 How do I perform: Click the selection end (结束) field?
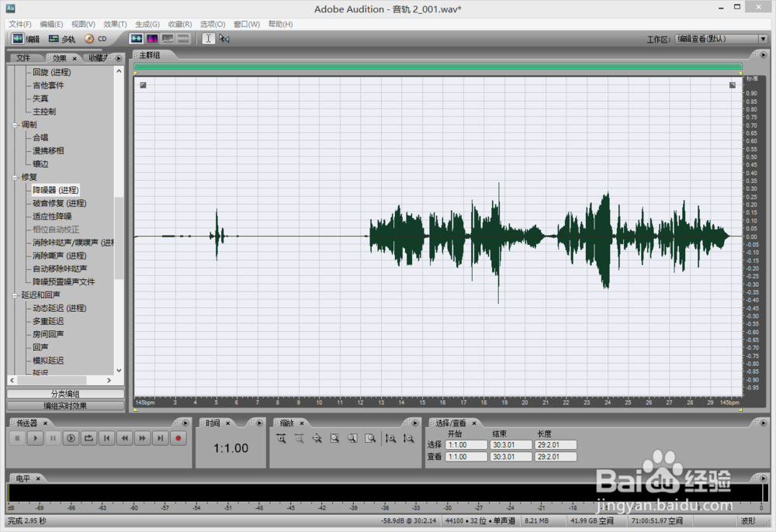click(x=511, y=445)
